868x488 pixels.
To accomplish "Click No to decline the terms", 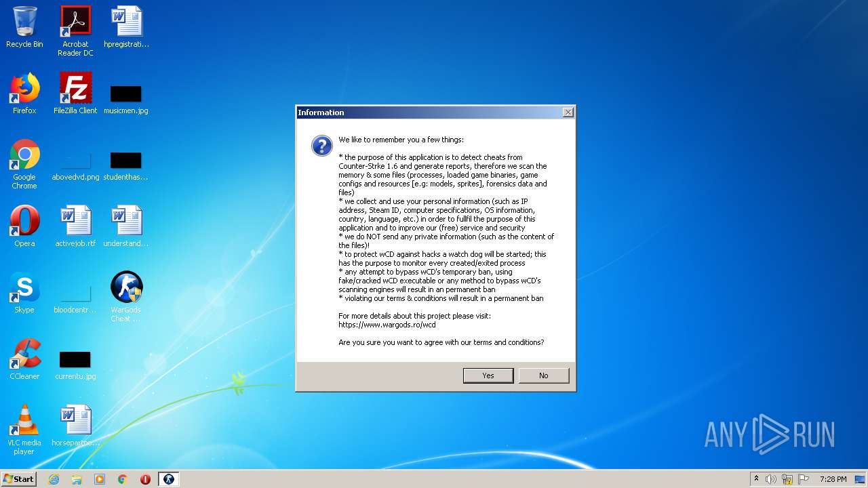I will click(x=544, y=375).
